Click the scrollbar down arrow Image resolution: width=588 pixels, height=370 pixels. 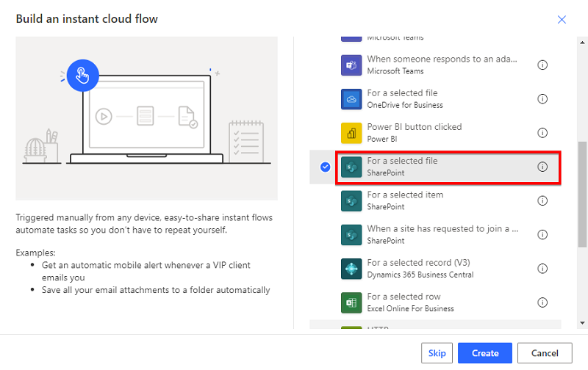tap(582, 323)
